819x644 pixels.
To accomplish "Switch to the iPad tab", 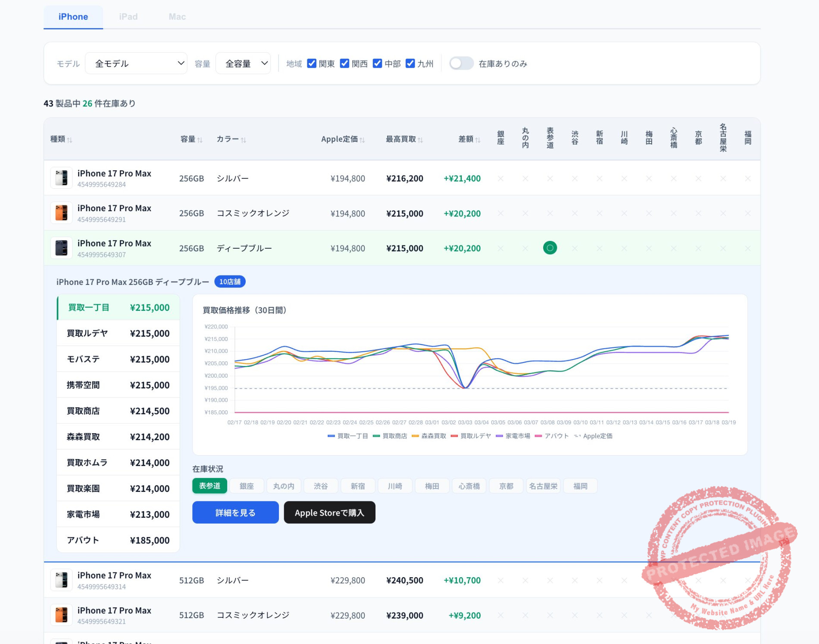I will pos(128,17).
